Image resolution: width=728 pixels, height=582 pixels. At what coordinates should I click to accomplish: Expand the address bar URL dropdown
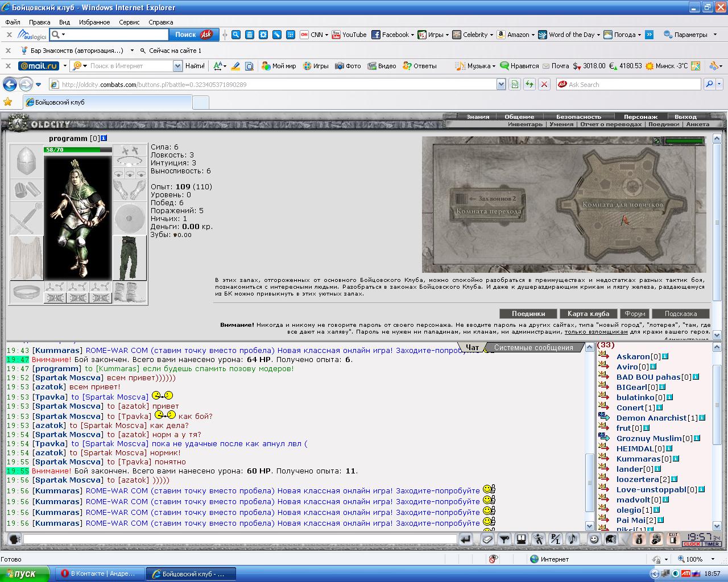pyautogui.click(x=501, y=84)
